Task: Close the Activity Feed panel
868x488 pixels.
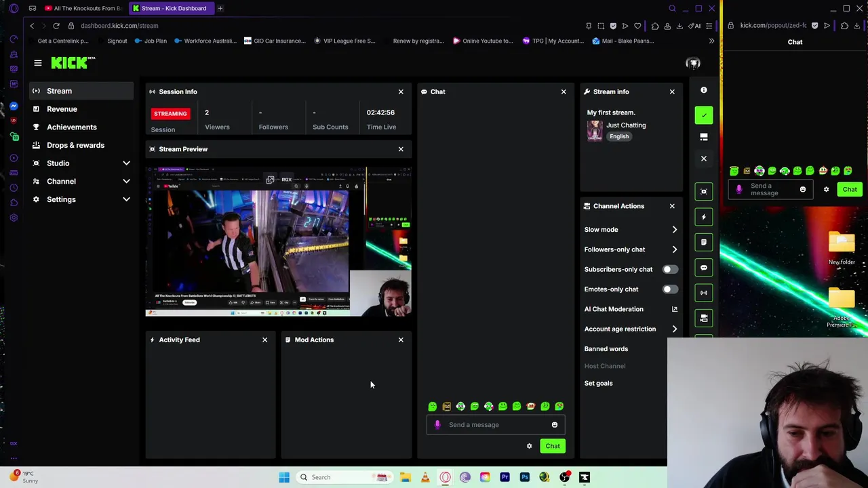Action: click(x=264, y=340)
